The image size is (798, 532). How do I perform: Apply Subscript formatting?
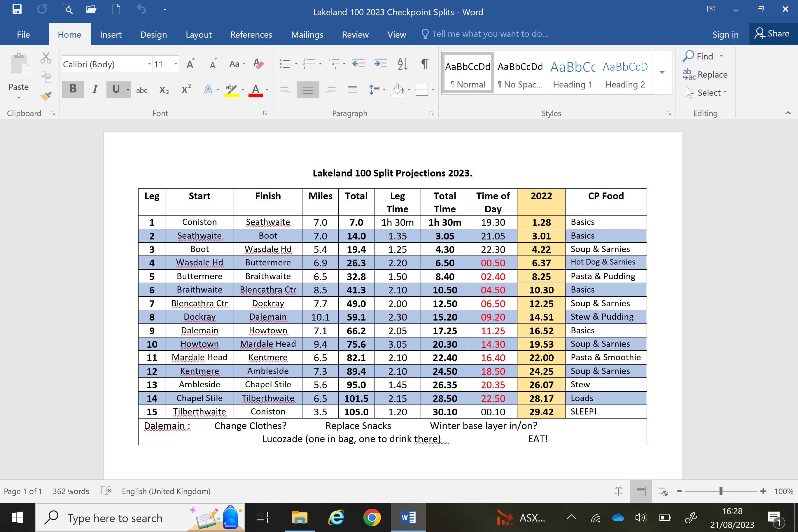pyautogui.click(x=164, y=90)
